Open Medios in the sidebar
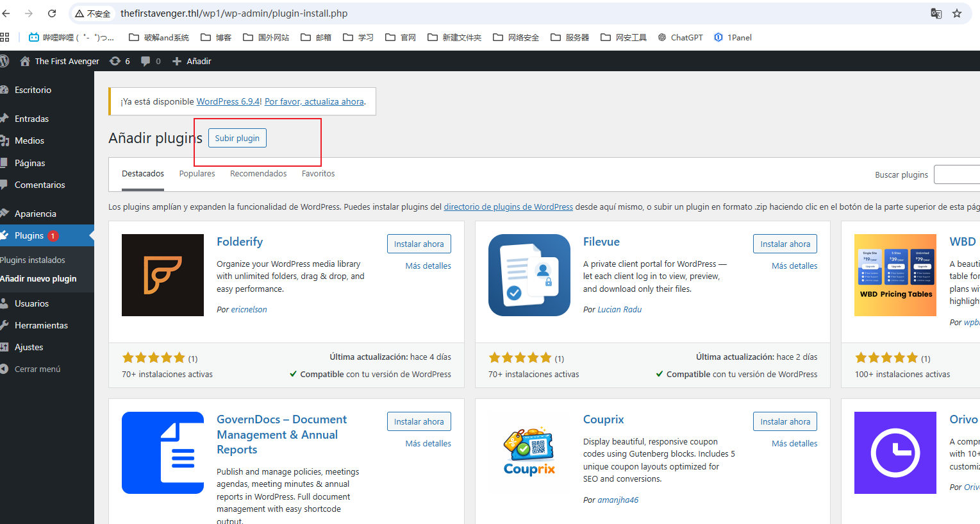 47,140
